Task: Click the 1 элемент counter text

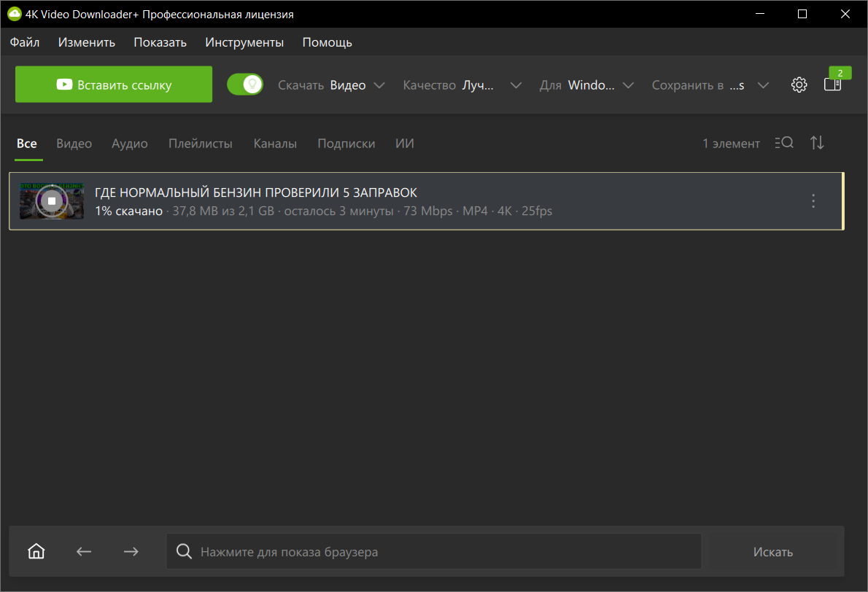Action: 731,144
